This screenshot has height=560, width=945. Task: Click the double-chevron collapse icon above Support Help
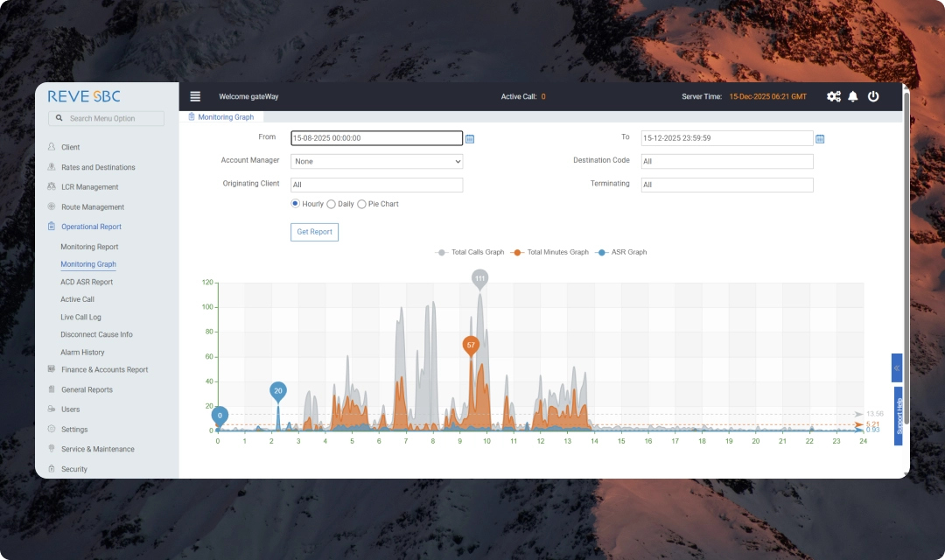click(897, 368)
